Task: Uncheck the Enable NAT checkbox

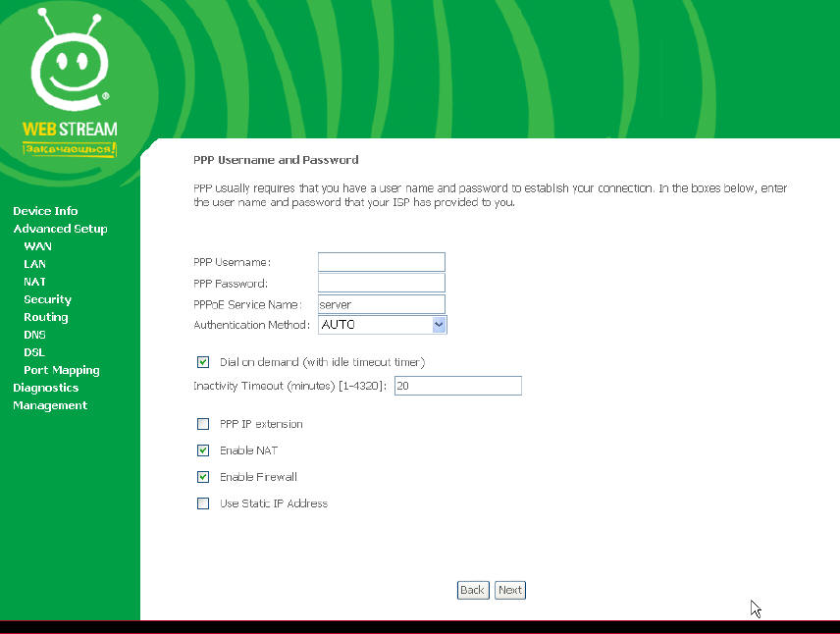Action: click(203, 450)
